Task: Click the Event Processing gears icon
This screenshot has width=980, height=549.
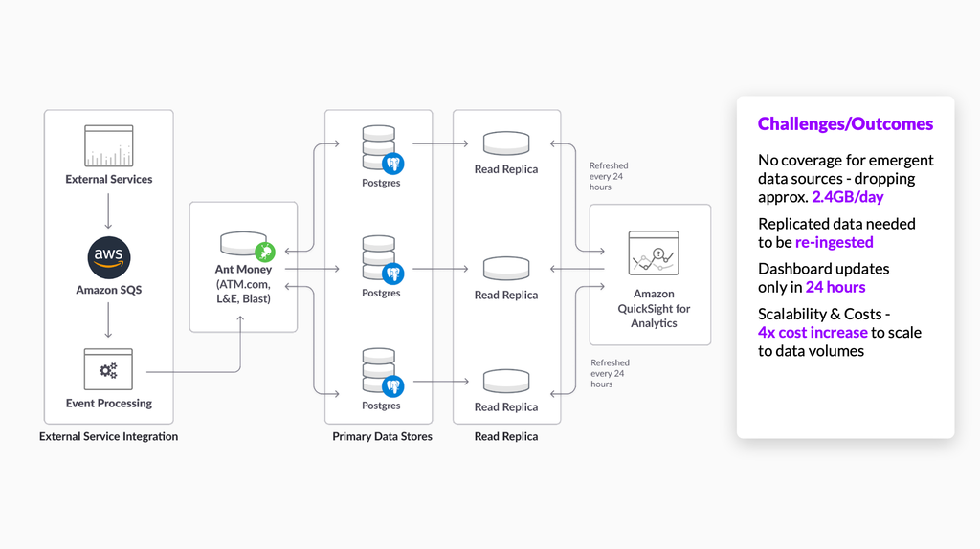Action: click(x=109, y=370)
